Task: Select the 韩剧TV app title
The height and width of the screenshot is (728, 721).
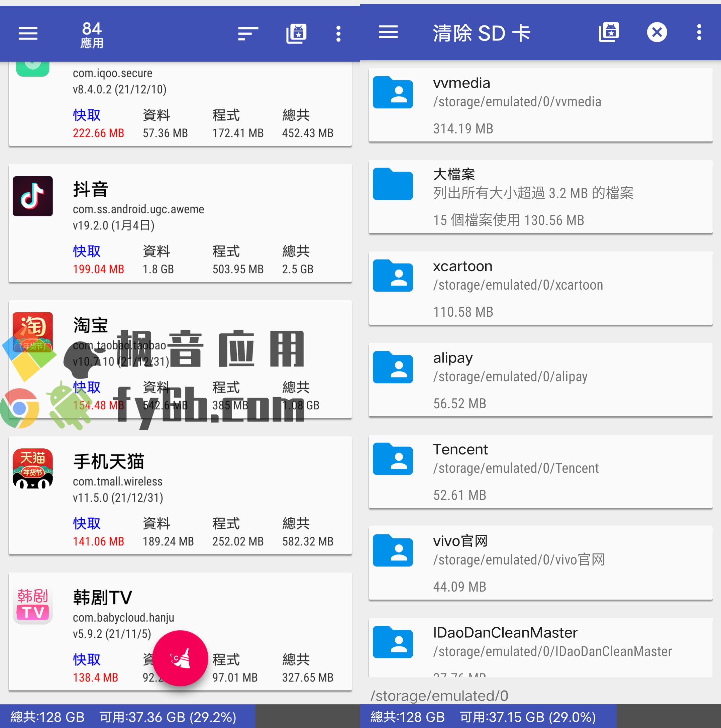Action: (x=103, y=597)
